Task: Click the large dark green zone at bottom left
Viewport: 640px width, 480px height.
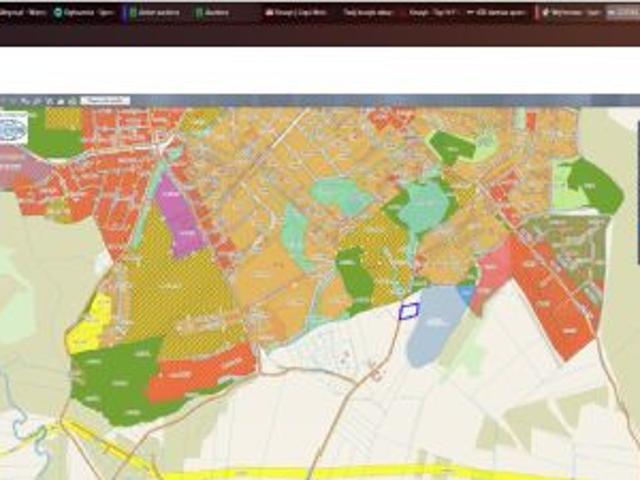Action: 112,380
